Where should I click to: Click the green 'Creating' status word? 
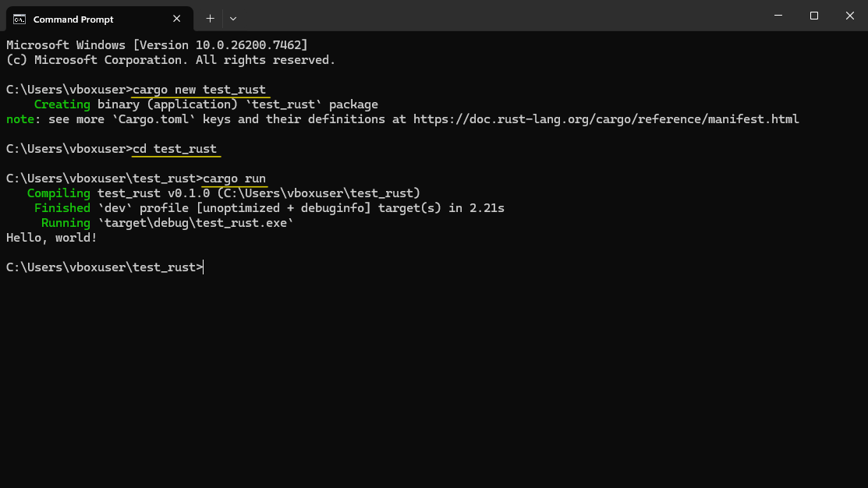pos(62,104)
